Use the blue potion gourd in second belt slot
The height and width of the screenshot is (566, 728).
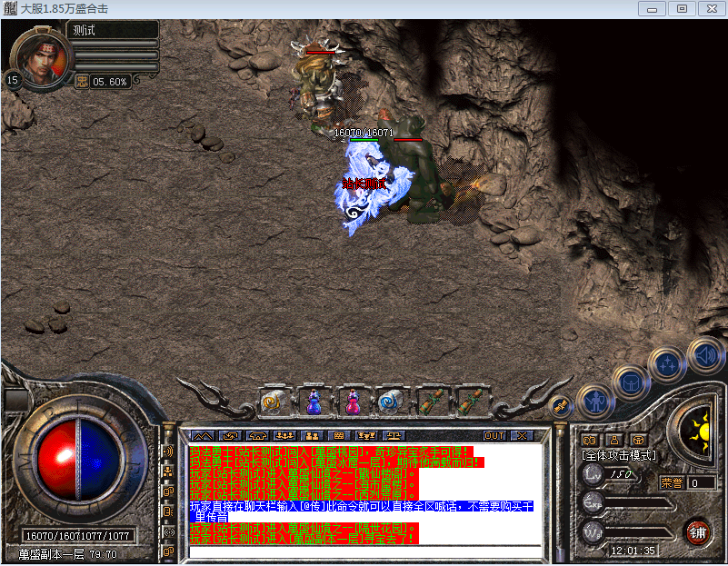pyautogui.click(x=314, y=402)
